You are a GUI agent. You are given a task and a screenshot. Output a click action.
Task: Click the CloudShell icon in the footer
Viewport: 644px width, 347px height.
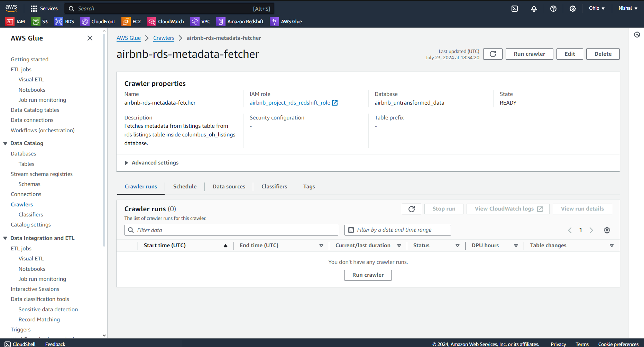[8, 344]
